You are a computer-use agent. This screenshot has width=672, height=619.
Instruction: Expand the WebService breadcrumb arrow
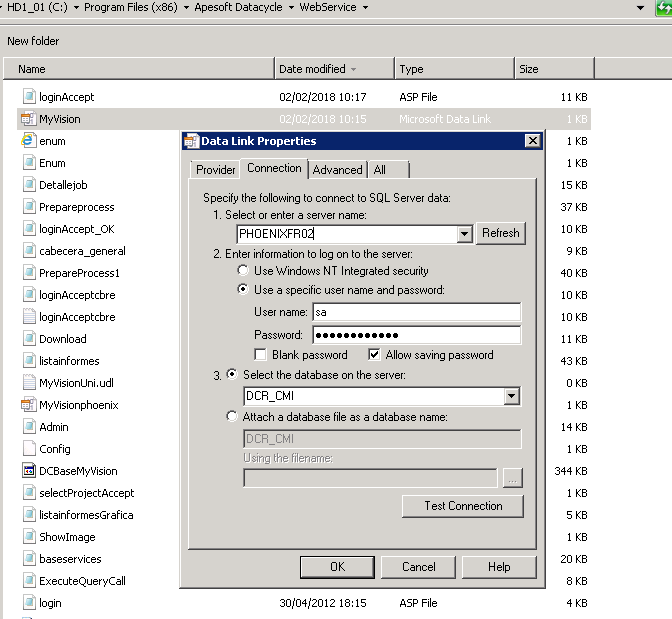(x=365, y=8)
